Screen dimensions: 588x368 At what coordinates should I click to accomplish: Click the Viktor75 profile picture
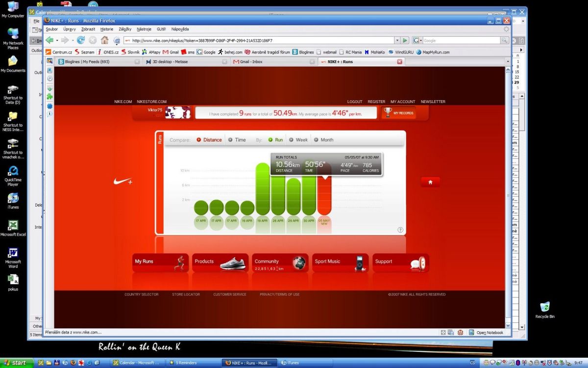[178, 113]
